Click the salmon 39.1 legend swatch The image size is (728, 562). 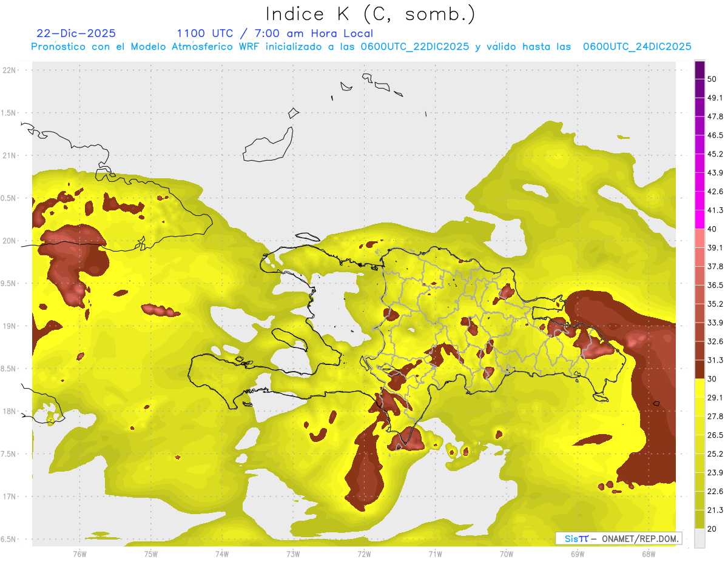pos(699,238)
